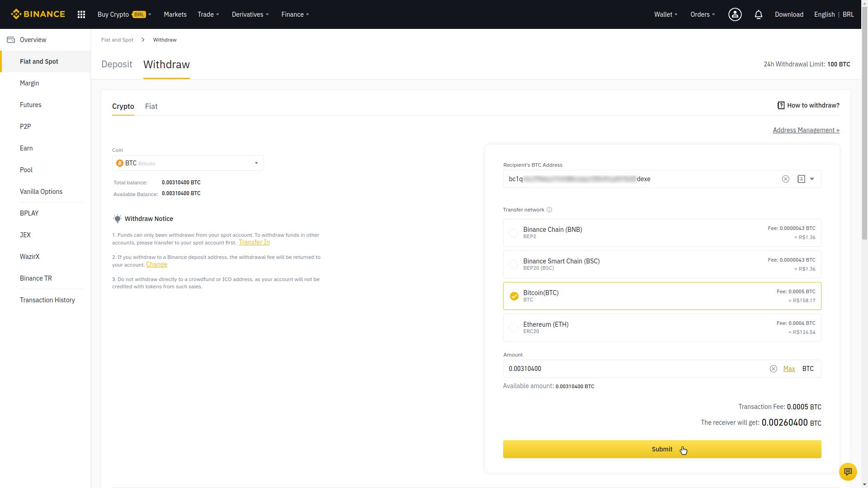Click the Submit withdrawal button
The height and width of the screenshot is (488, 868).
point(662,449)
